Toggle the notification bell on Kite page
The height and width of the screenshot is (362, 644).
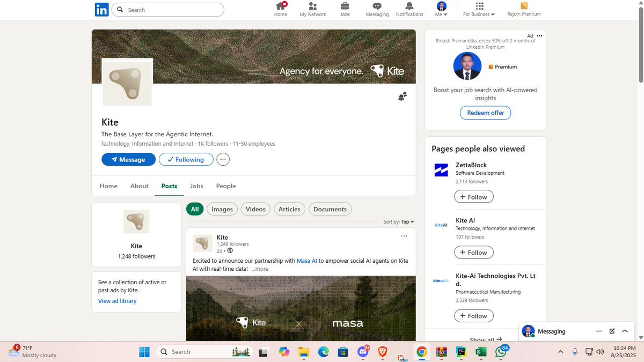point(402,97)
